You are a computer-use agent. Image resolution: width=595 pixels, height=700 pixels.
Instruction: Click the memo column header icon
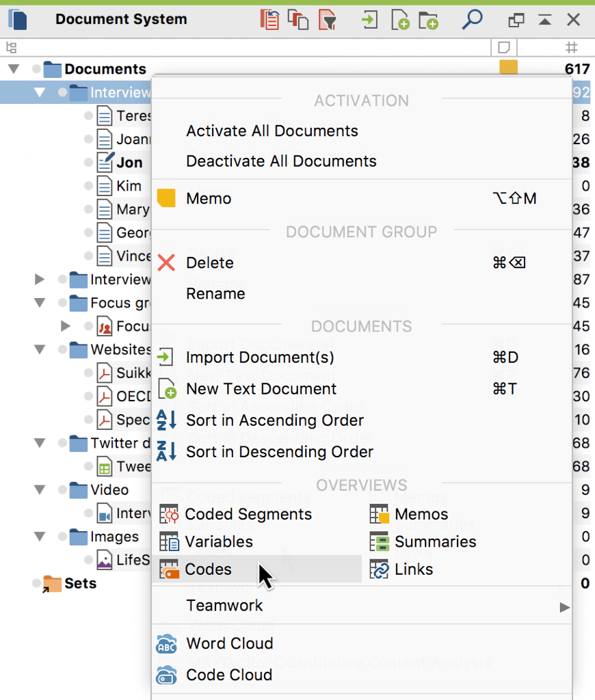pos(504,47)
